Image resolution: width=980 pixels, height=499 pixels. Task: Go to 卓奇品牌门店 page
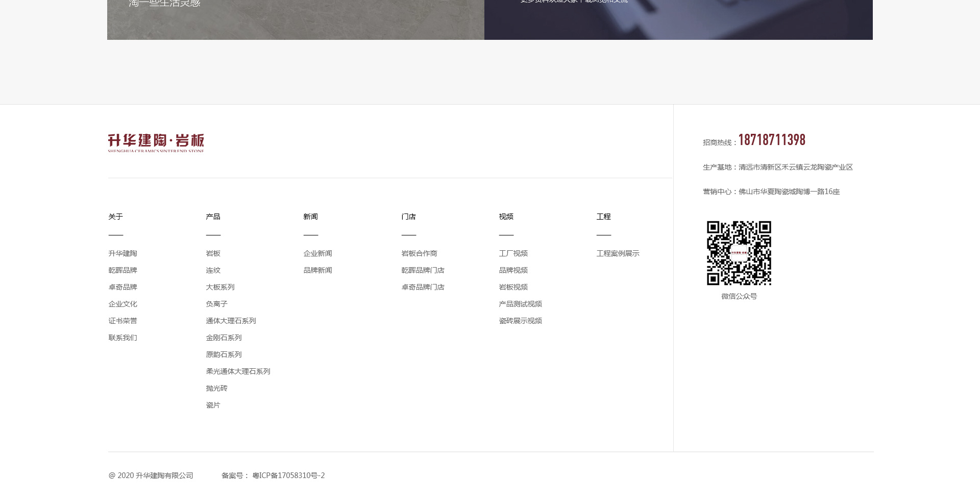pyautogui.click(x=423, y=287)
